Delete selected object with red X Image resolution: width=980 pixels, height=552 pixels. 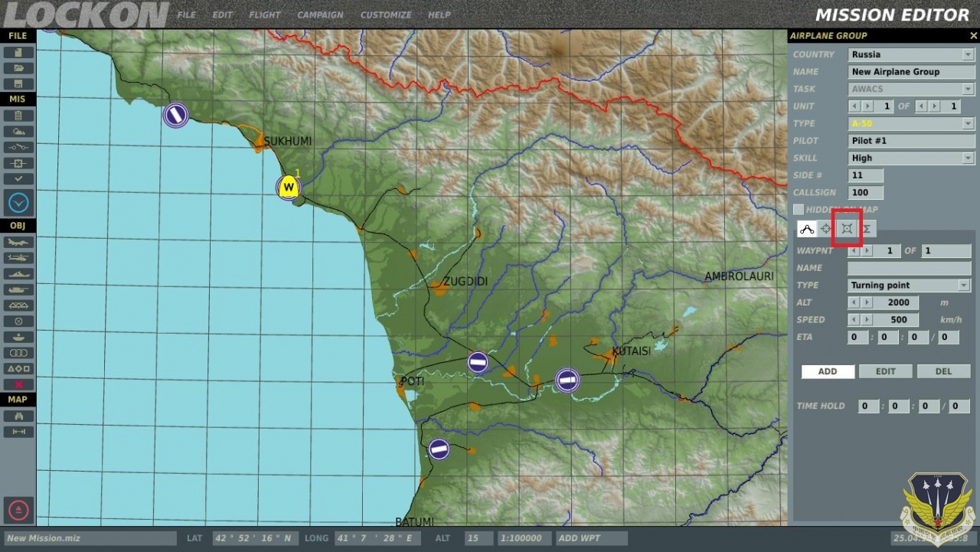[x=18, y=384]
